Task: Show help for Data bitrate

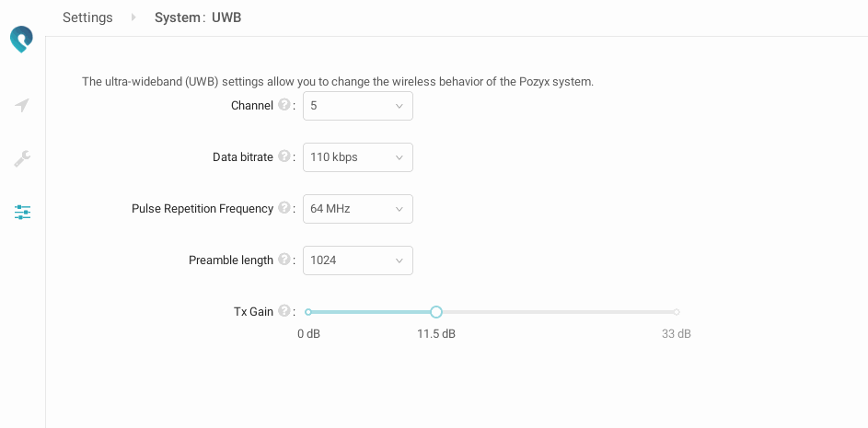Action: [x=284, y=156]
